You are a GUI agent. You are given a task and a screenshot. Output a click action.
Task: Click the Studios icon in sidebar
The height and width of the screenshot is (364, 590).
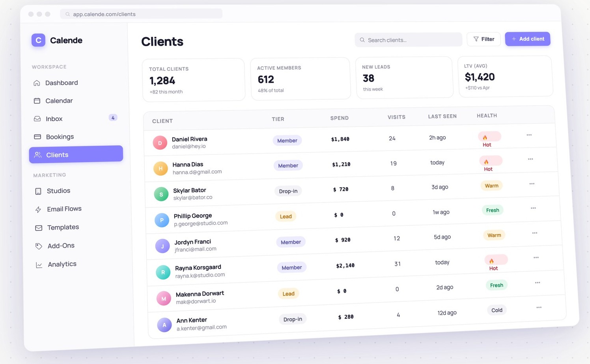[x=38, y=191]
